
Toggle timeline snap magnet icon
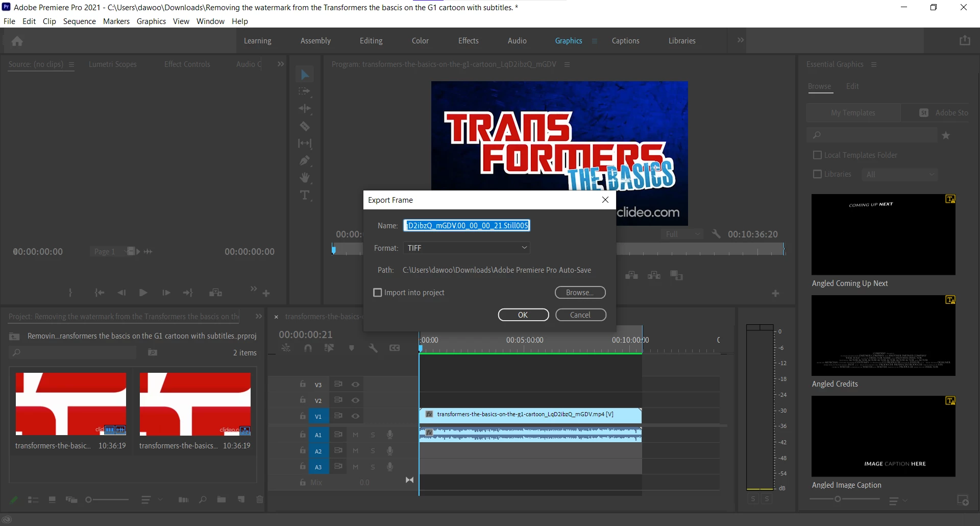(308, 348)
